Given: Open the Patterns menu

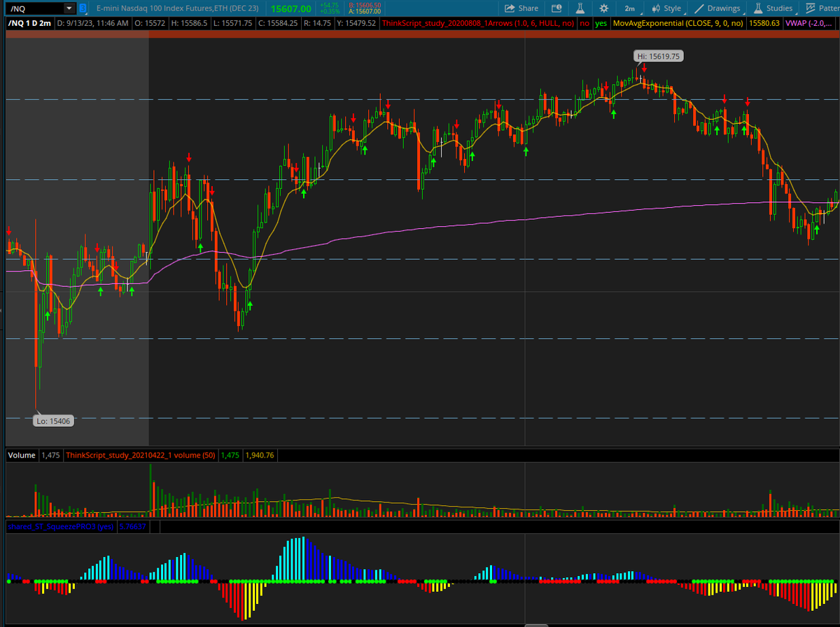Looking at the screenshot, I should pyautogui.click(x=821, y=8).
